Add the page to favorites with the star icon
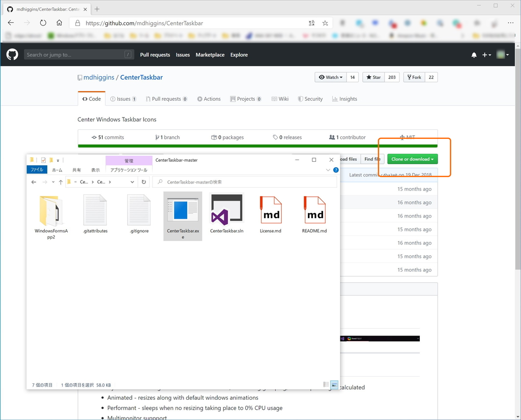Screen dimensions: 521x420 tap(325, 23)
